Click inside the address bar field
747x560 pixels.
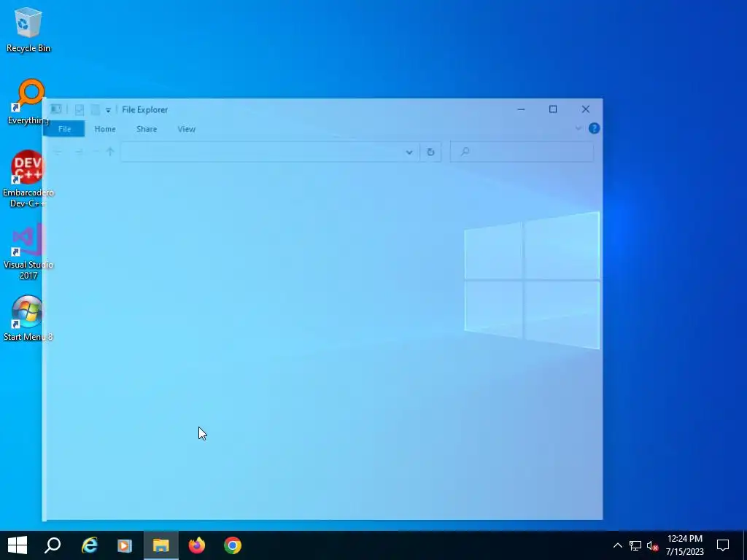point(261,152)
